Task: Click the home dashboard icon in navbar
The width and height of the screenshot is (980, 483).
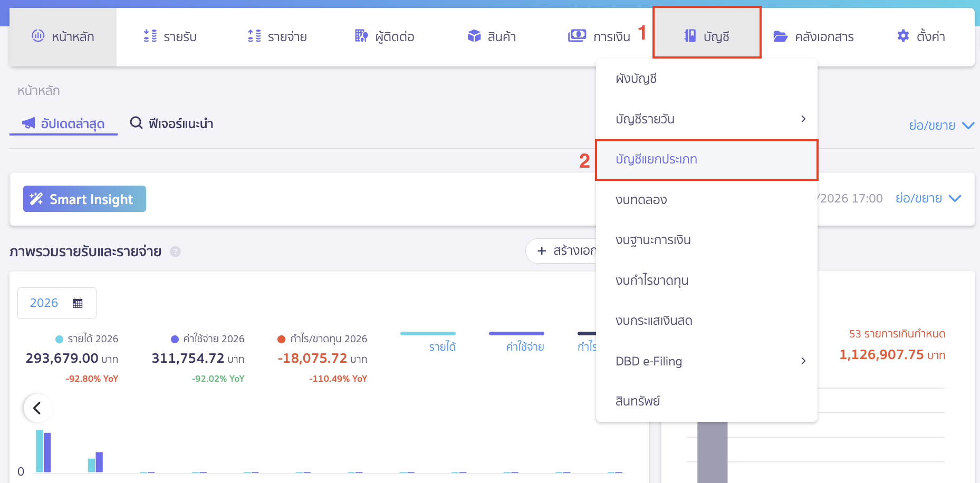Action: point(38,36)
